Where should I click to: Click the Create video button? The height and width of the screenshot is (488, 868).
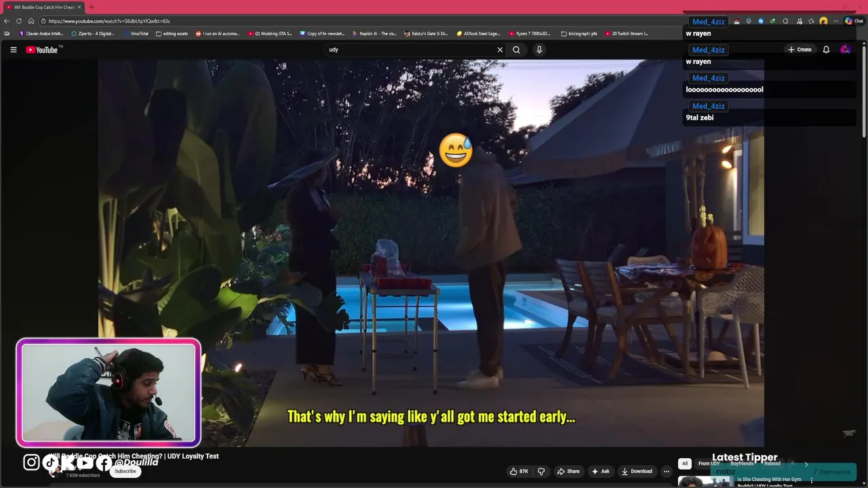tap(800, 49)
